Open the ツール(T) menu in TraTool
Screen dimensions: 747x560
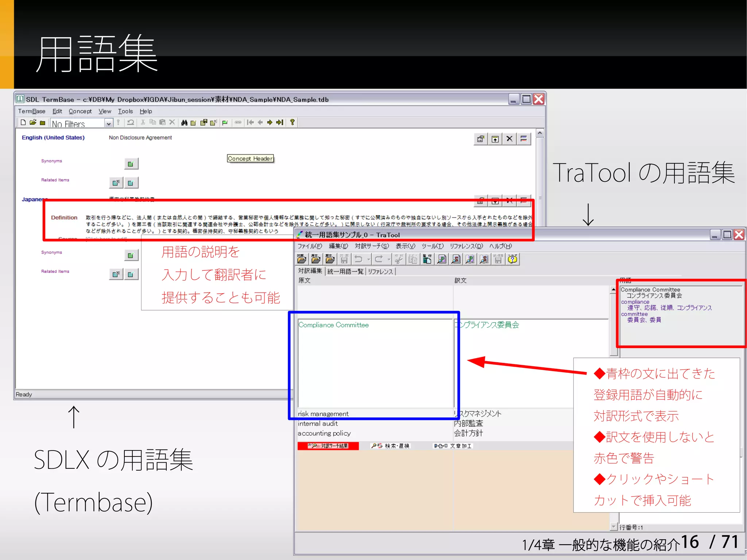433,246
